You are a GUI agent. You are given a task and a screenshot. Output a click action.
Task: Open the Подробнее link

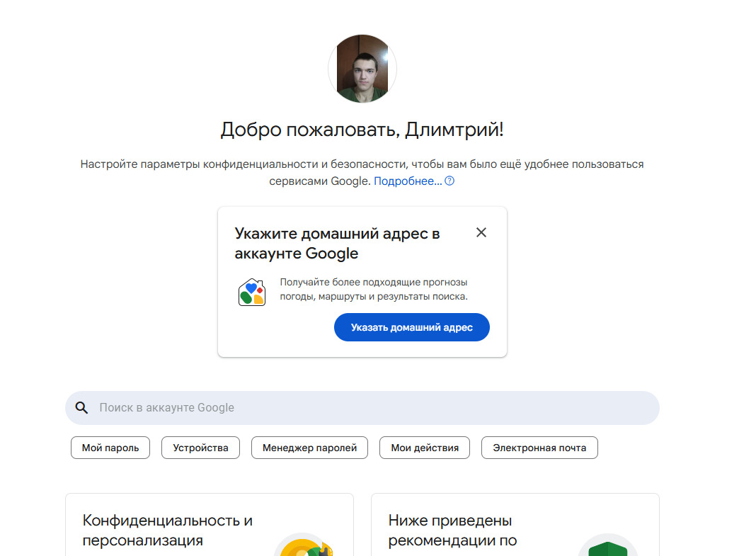(408, 181)
